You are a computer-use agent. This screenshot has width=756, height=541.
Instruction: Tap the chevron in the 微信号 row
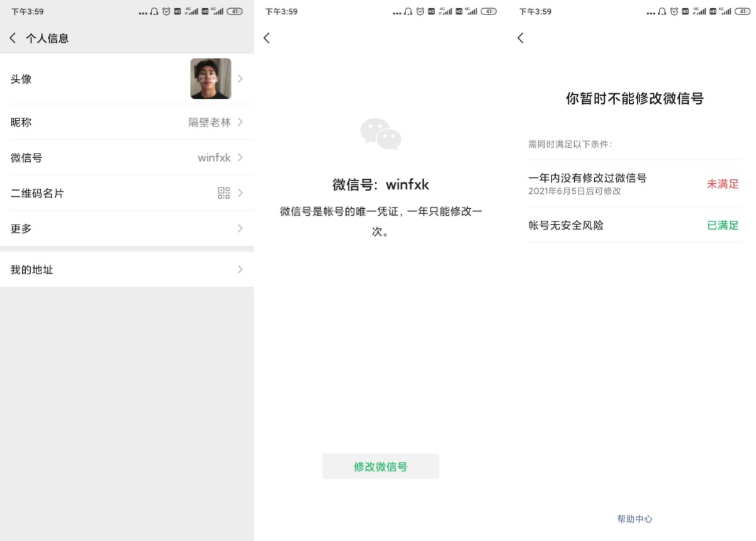point(240,157)
